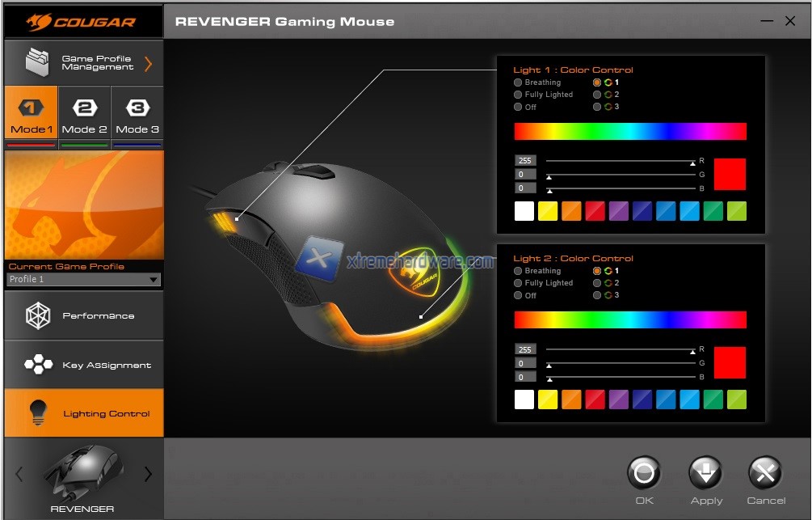
Task: Hit the Cancel X icon
Action: coord(765,473)
